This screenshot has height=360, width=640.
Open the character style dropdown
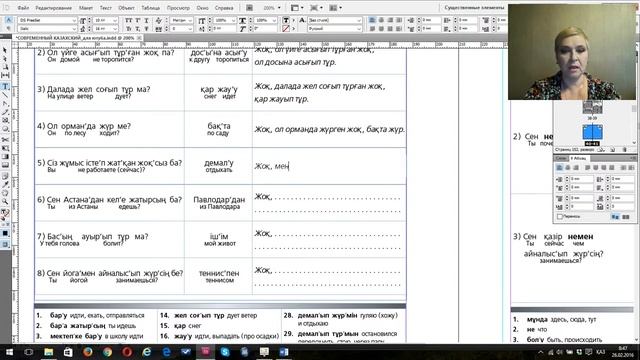358,20
